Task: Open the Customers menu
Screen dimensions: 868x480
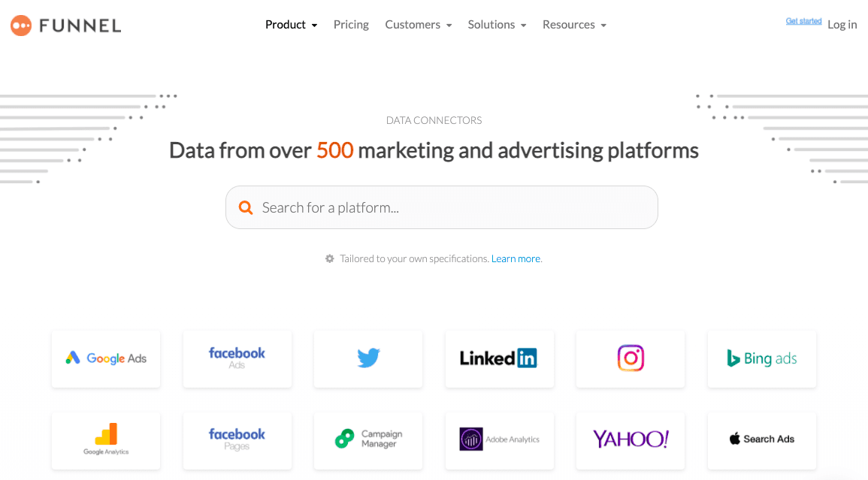Action: point(418,24)
